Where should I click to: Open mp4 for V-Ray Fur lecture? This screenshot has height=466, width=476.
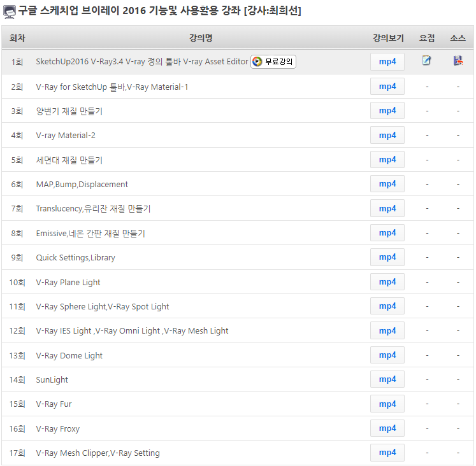387,404
